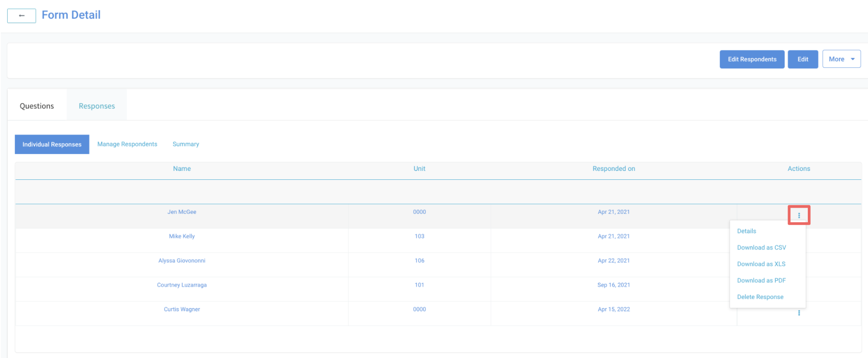
Task: Switch to the Questions tab
Action: click(x=37, y=106)
